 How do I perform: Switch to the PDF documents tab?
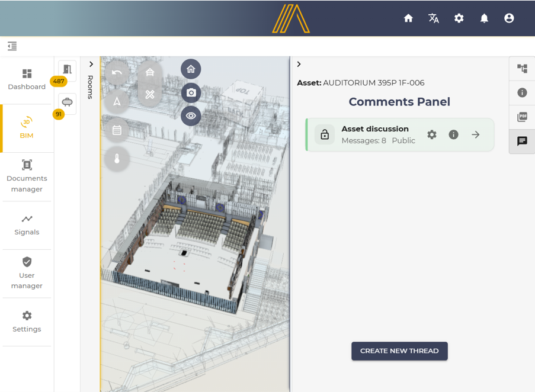[522, 117]
